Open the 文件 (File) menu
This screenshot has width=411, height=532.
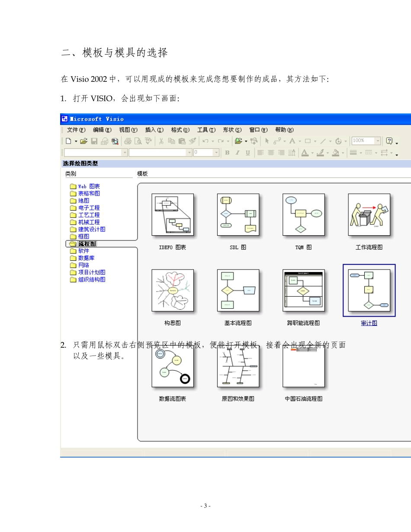76,130
